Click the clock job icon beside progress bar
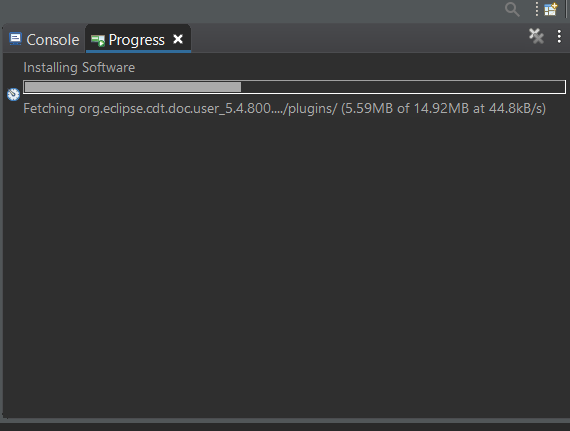The width and height of the screenshot is (570, 431). pyautogui.click(x=13, y=94)
